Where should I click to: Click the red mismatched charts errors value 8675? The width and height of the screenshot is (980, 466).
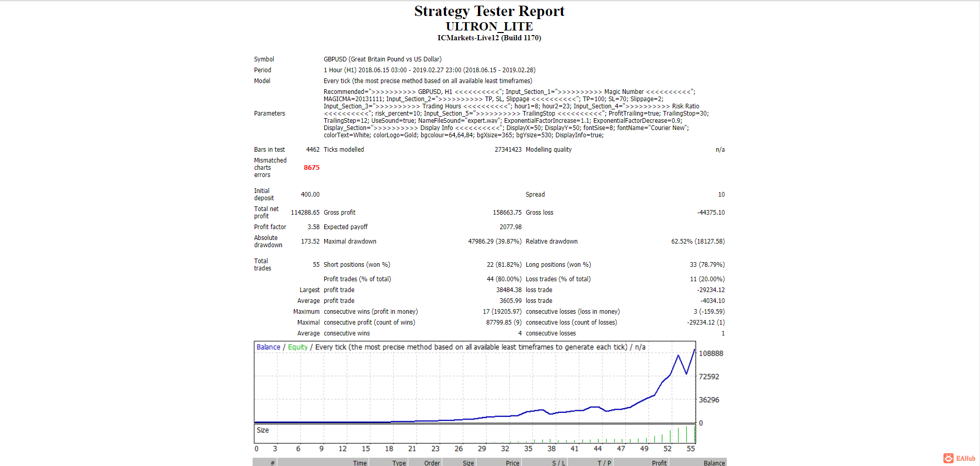311,168
